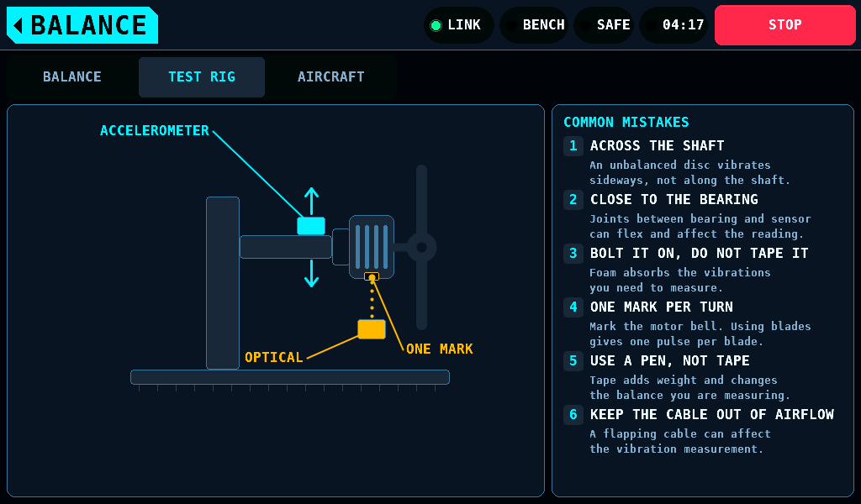Click the orange optical sensor block
Viewport: 861px width, 504px height.
371,329
